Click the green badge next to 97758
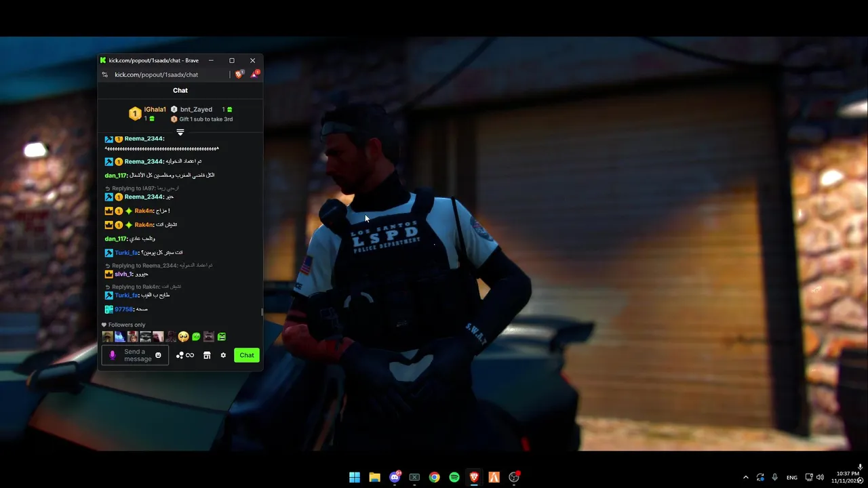Screen dimensions: 868x488 click(108, 309)
